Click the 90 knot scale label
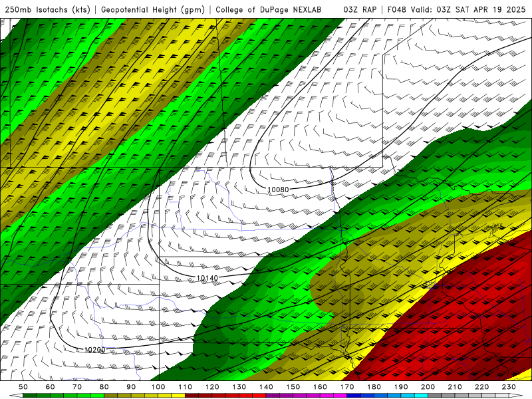This screenshot has width=532, height=399. [x=131, y=387]
